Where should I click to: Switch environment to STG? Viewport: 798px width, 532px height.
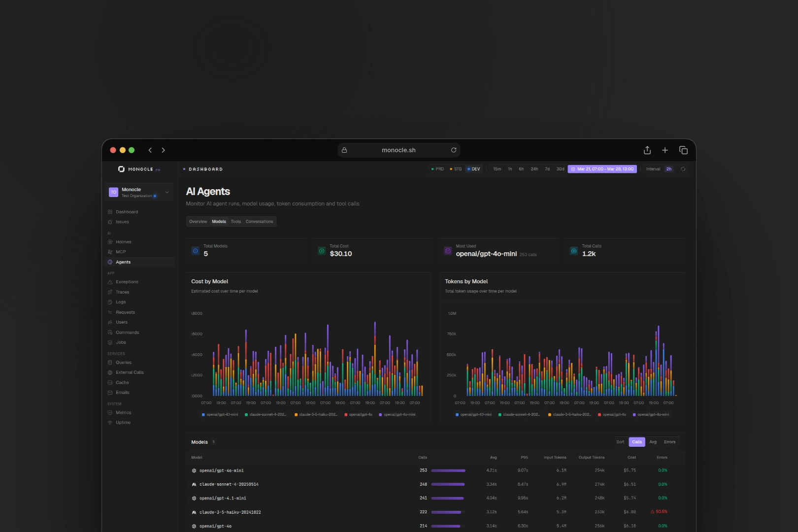[456, 169]
